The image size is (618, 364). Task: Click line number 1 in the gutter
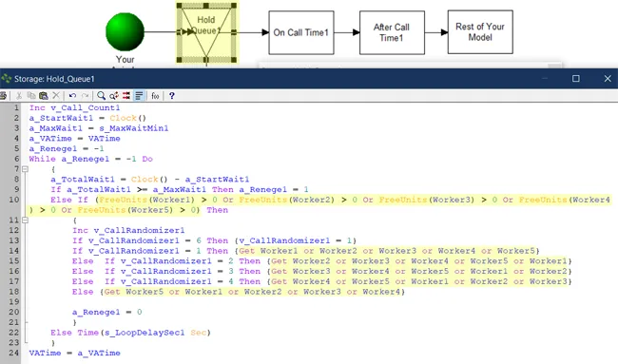[16, 107]
